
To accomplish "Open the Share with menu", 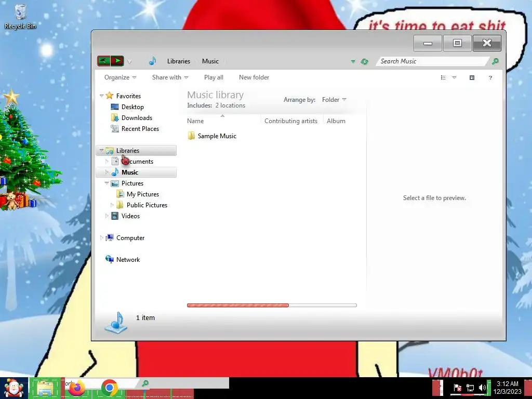I will [x=170, y=77].
